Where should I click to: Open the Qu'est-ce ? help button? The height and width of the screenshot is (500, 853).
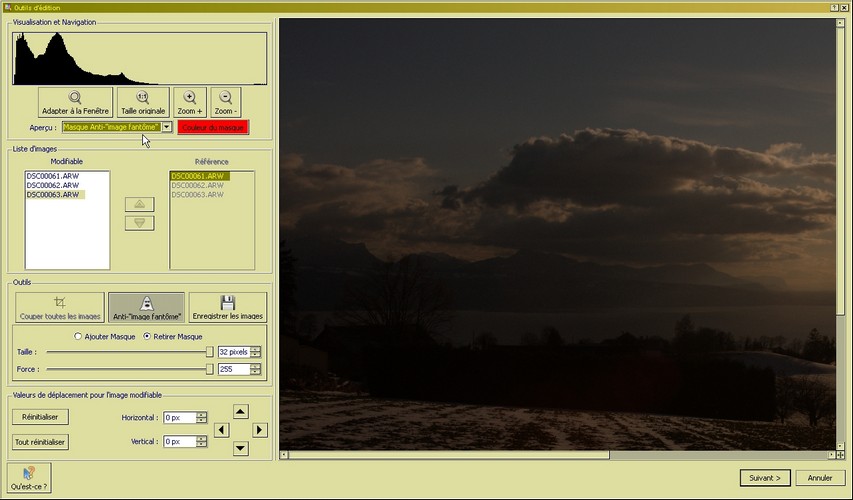(x=29, y=477)
